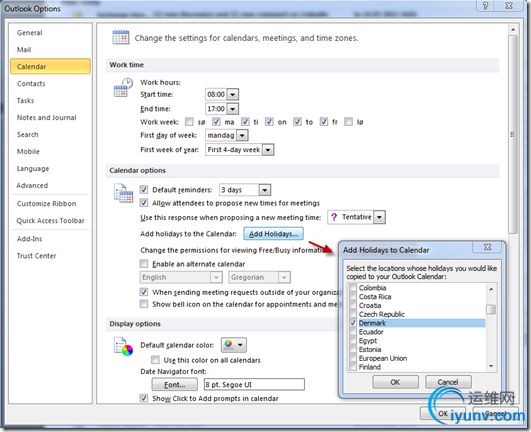Viewport: 531px width, 432px height.
Task: Toggle the ti work week checkbox
Action: click(245, 122)
